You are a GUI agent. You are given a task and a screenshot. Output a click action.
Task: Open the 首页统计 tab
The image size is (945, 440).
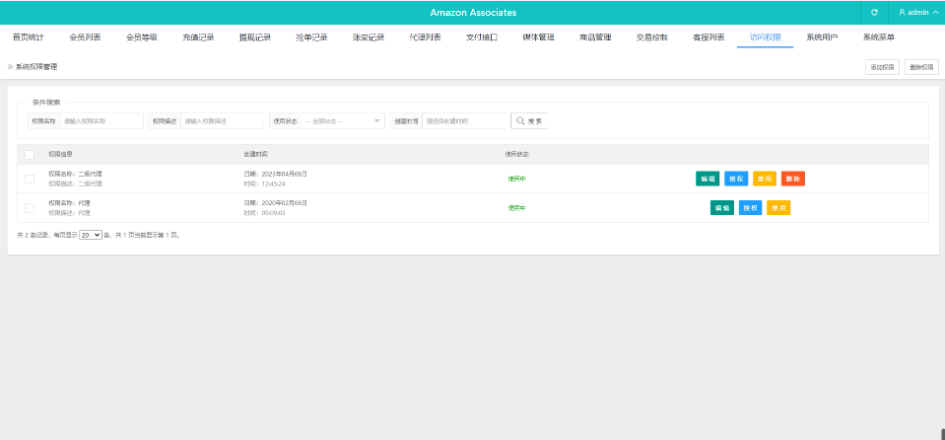pos(28,37)
